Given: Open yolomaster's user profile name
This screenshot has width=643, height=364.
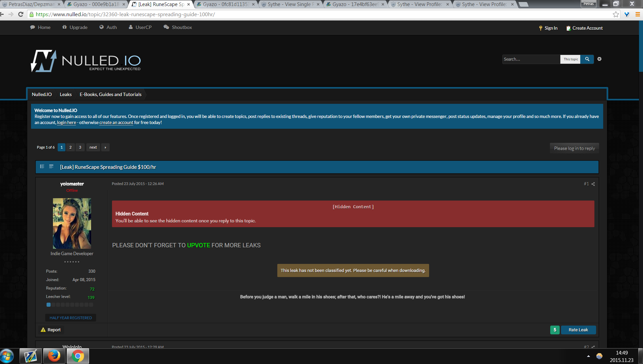Looking at the screenshot, I should click(72, 184).
